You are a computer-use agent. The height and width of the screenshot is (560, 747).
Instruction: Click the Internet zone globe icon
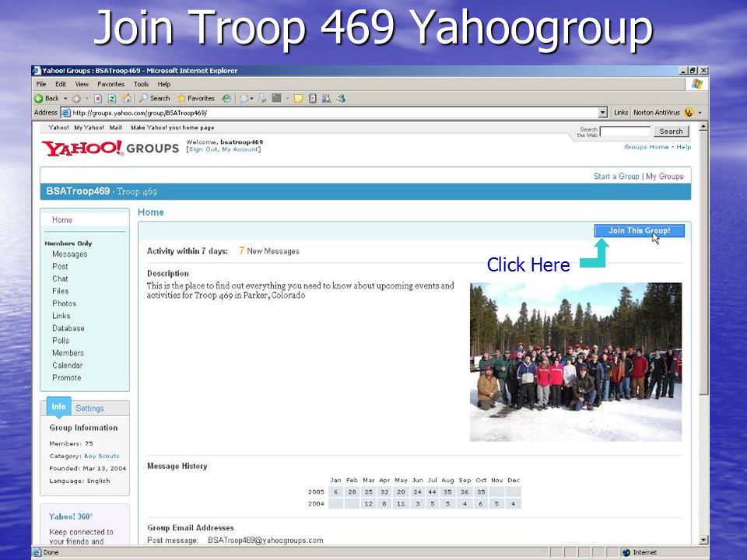point(626,552)
